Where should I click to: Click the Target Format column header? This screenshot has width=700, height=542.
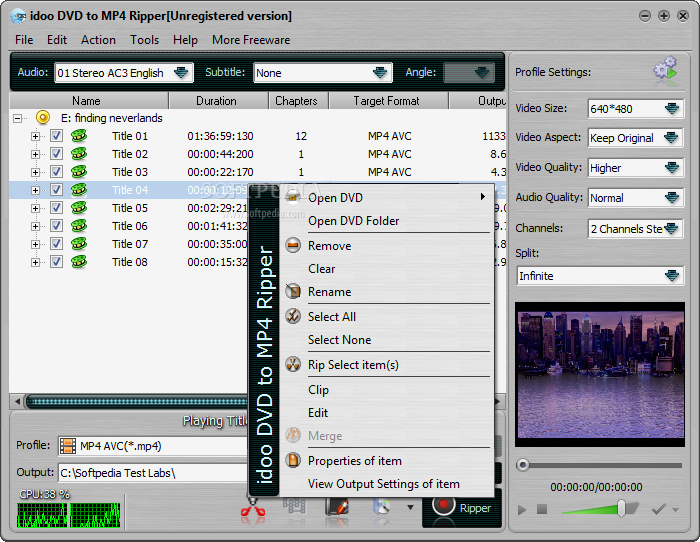(x=388, y=101)
